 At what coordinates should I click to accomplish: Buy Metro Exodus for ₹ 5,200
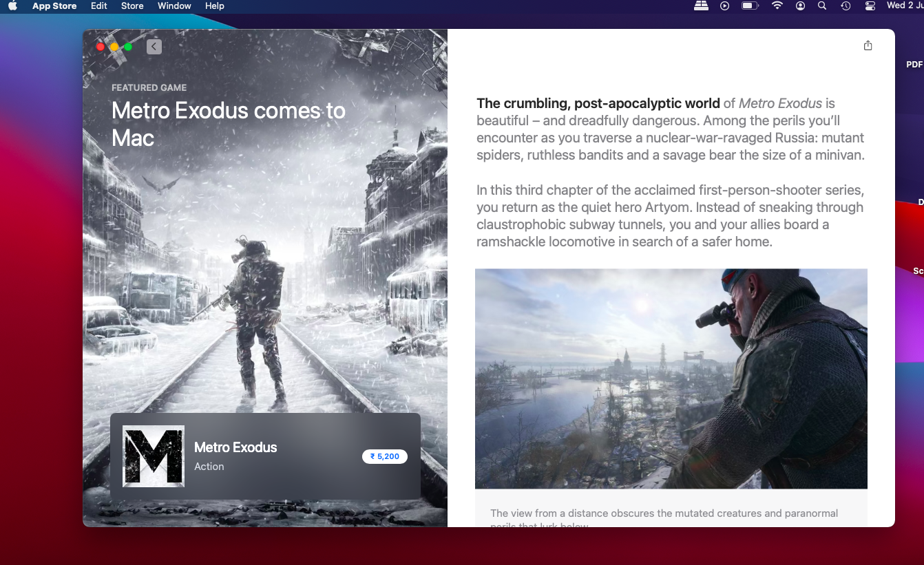(385, 456)
